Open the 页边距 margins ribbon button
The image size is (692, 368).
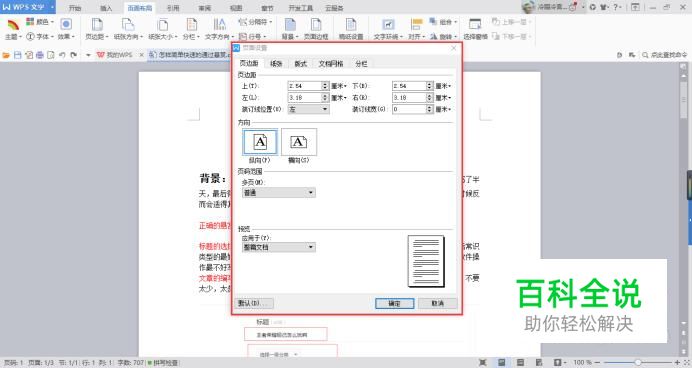coord(97,29)
